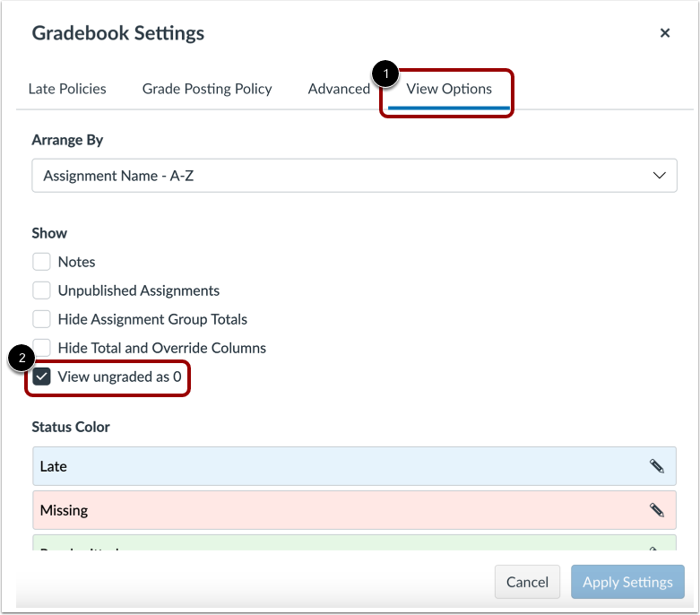
Task: Select the Late status color row
Action: 354,466
